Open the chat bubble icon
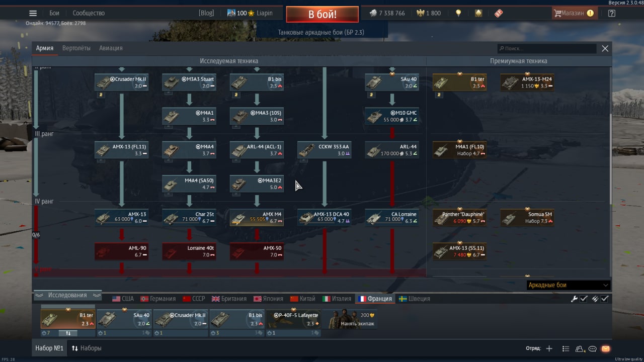Image resolution: width=644 pixels, height=362 pixels. 593,348
